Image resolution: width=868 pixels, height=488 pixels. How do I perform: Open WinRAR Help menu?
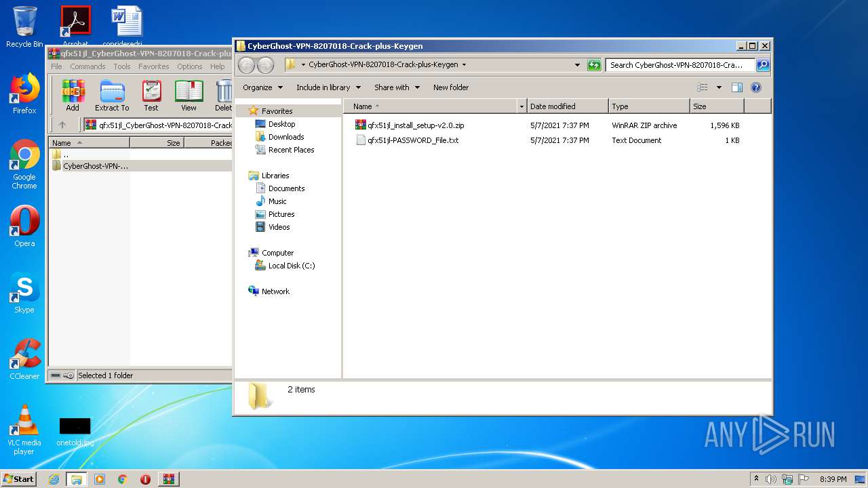(218, 66)
